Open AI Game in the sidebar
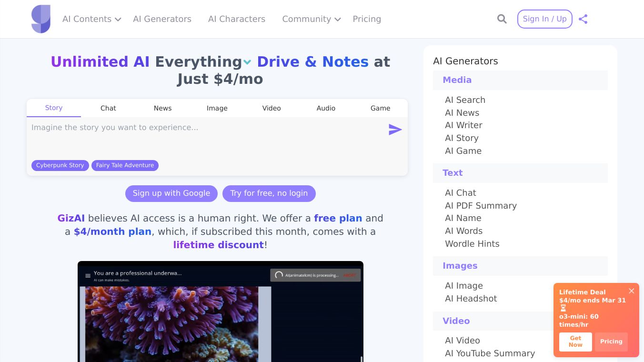 tap(463, 151)
